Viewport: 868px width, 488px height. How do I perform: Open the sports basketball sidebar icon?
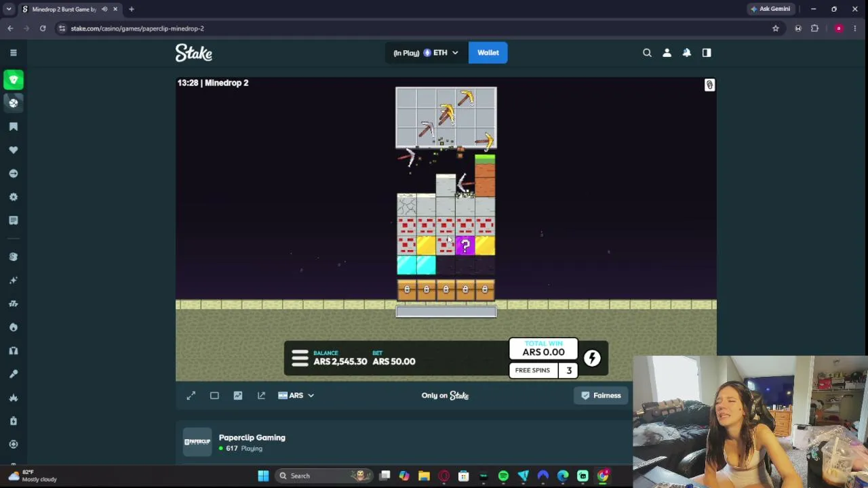click(x=14, y=103)
